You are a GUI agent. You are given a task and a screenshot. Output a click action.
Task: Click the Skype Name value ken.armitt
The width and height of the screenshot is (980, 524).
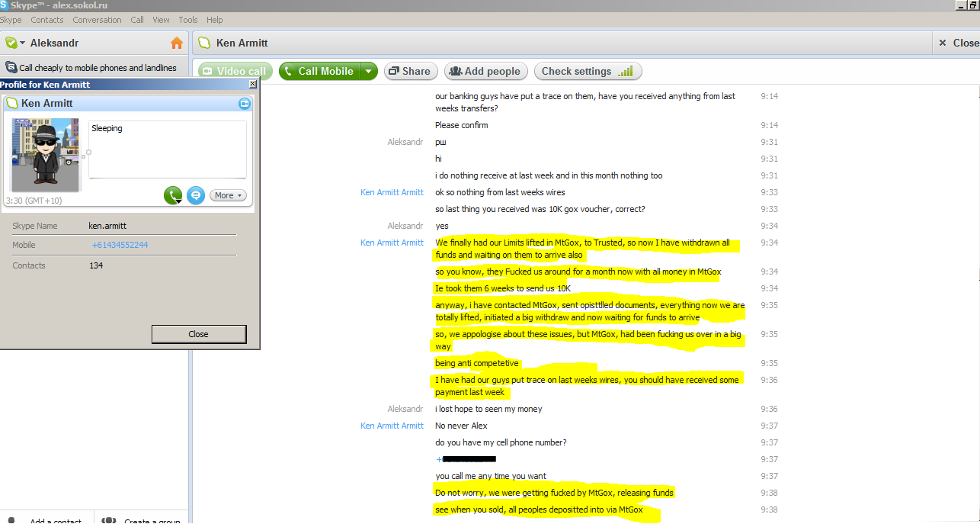[107, 226]
